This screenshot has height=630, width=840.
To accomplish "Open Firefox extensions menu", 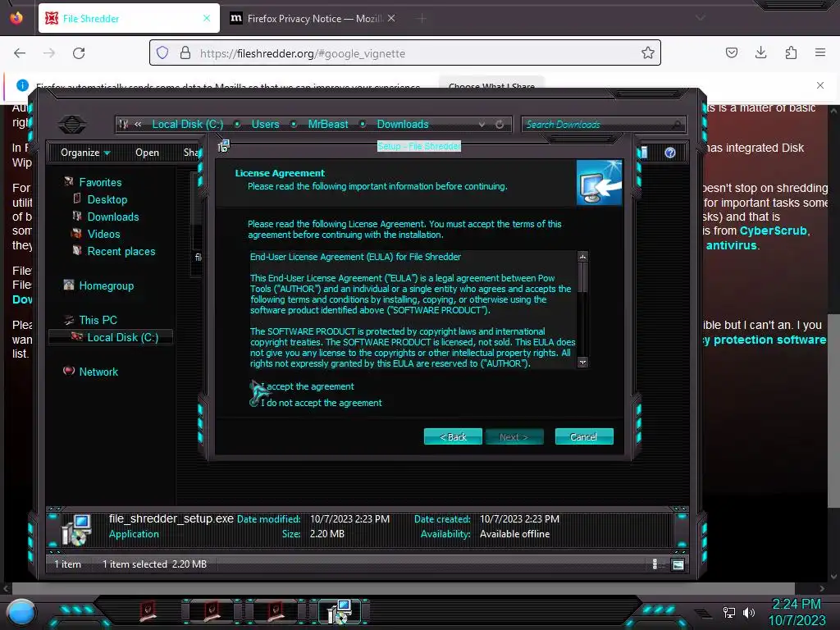I will [791, 52].
